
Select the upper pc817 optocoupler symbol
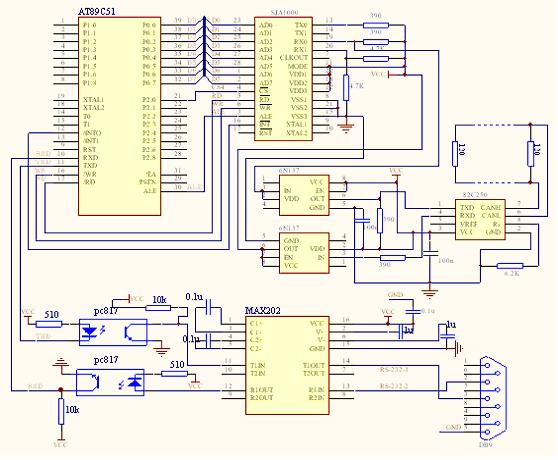click(113, 332)
